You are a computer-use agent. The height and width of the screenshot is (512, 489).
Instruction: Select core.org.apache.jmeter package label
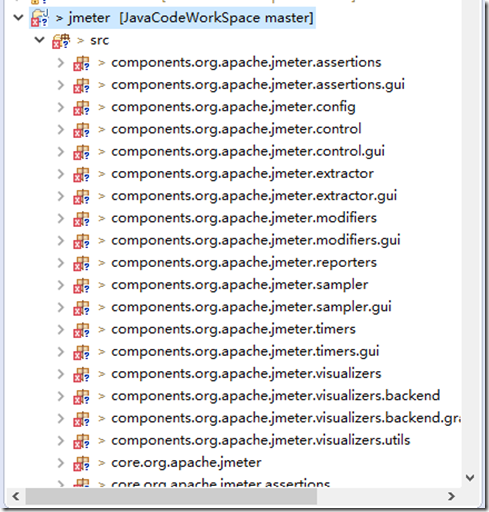coord(186,463)
